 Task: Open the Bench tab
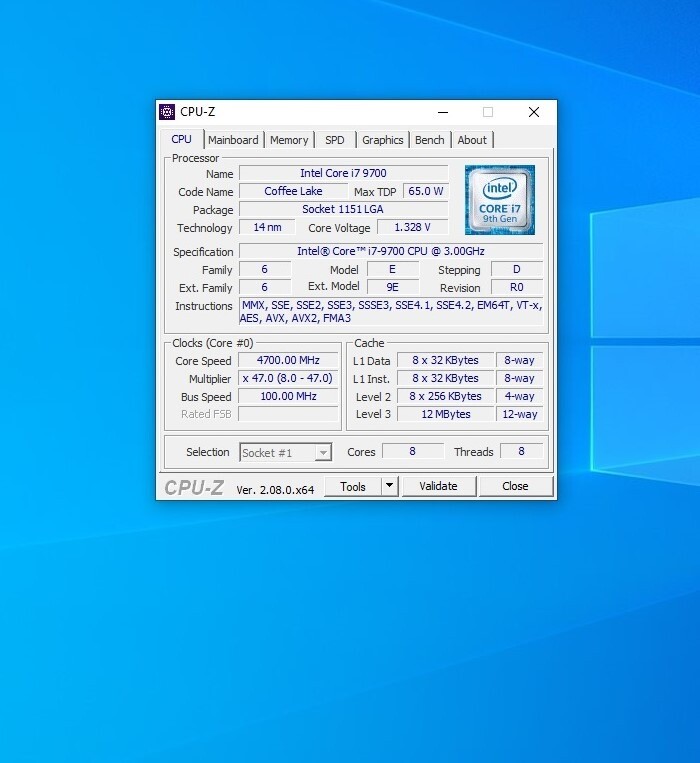coord(430,140)
